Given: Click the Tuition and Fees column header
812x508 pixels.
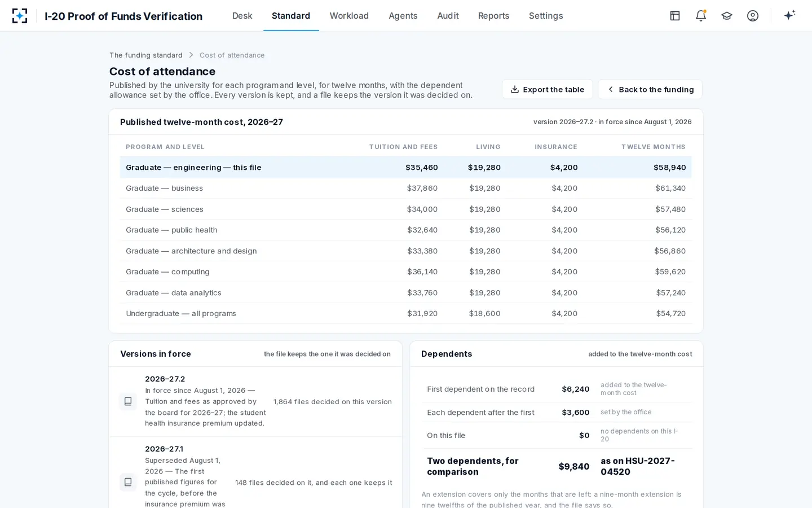Looking at the screenshot, I should click(403, 147).
